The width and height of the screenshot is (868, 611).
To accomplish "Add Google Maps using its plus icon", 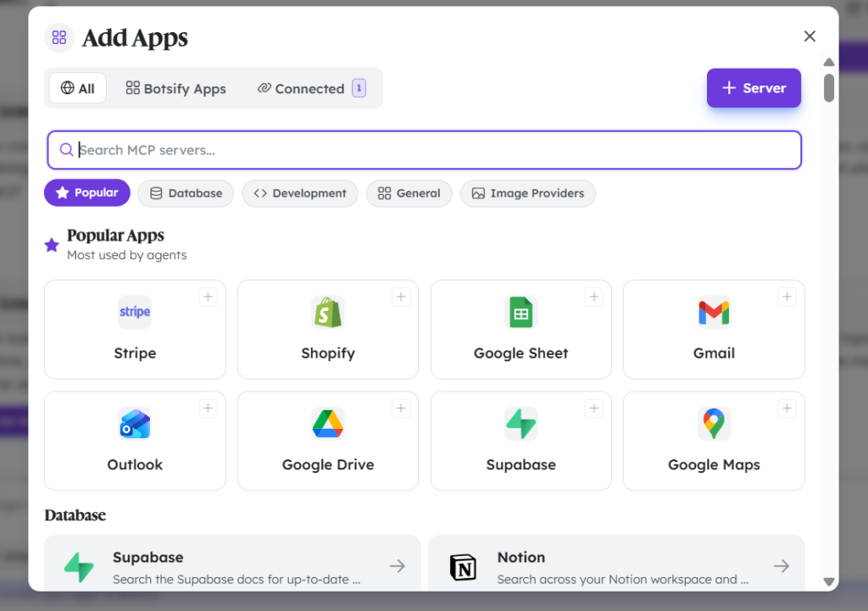I will (787, 408).
